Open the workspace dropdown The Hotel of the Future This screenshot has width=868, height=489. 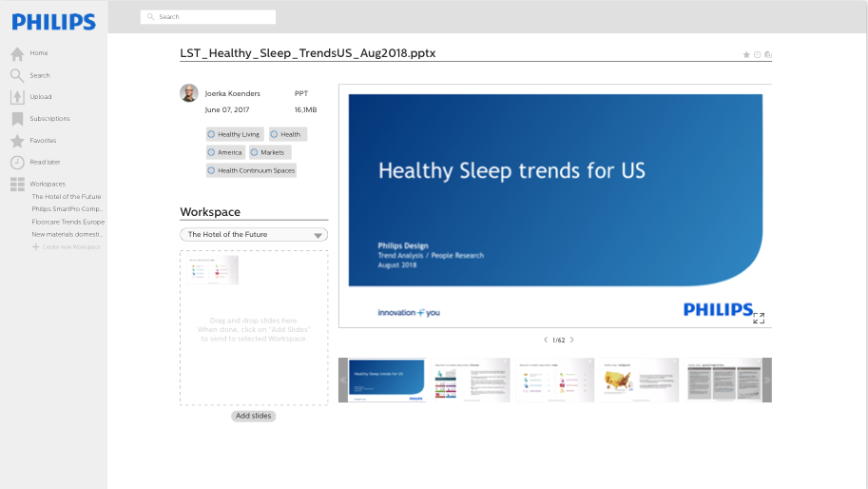(254, 235)
